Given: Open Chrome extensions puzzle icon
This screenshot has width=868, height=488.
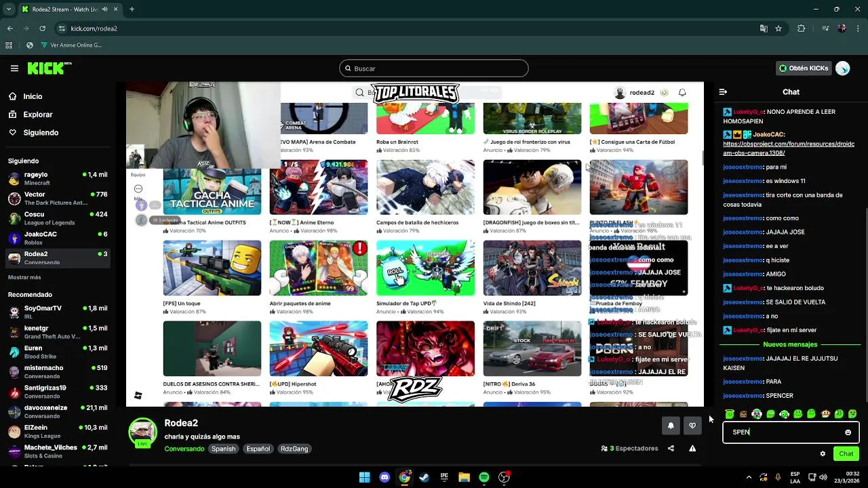Looking at the screenshot, I should pos(802,28).
